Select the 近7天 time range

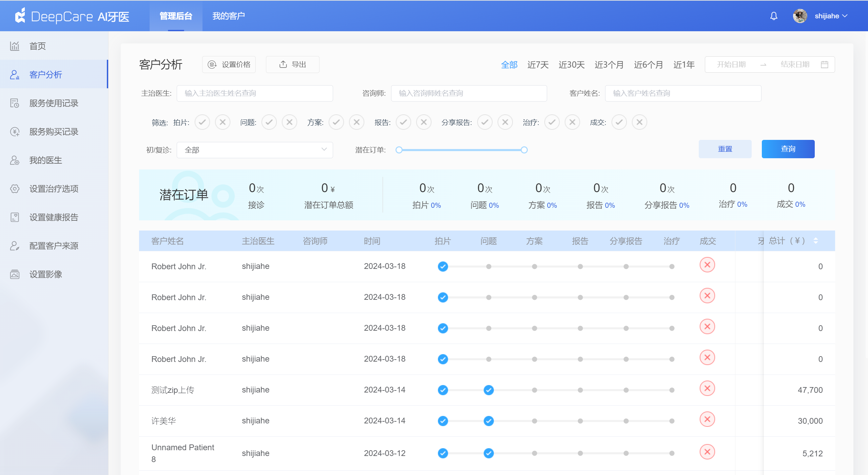pos(538,65)
